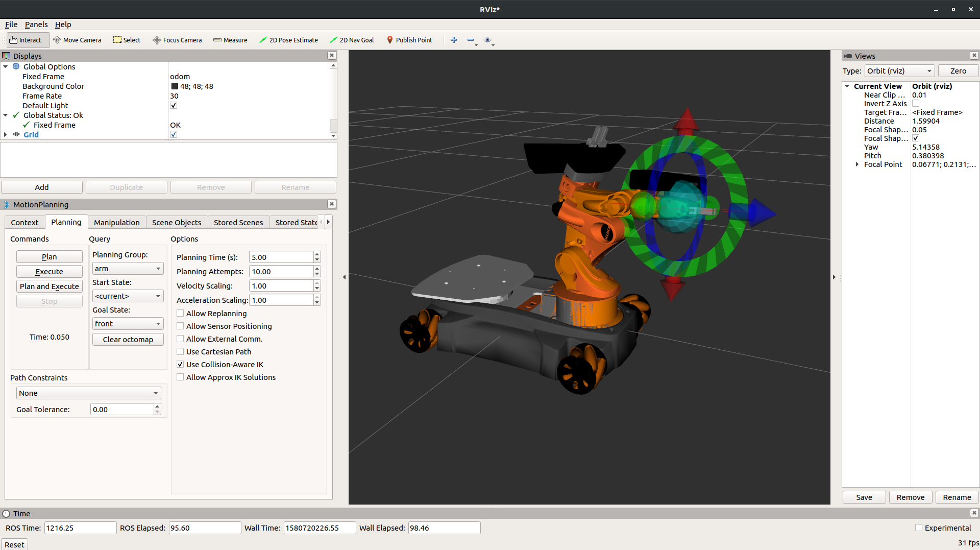Activate the 2D Nav Goal tool
This screenshot has width=980, height=550.
[x=352, y=40]
